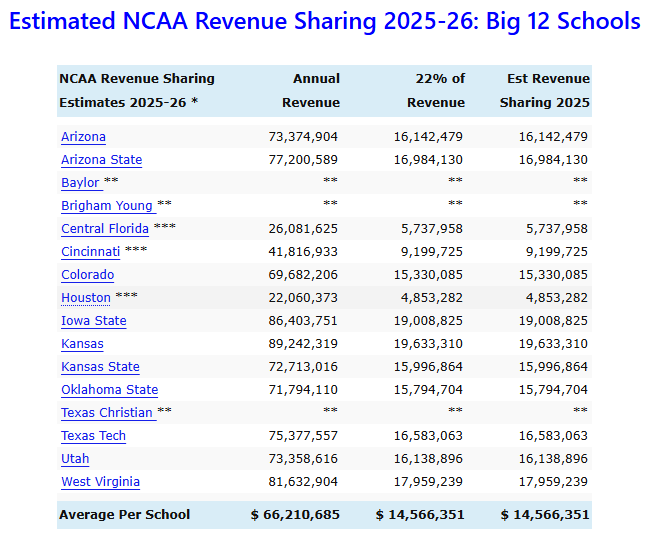Click Texas Christian est sharing ** placeholder
Viewport: 650px width, 539px height.
coord(580,410)
